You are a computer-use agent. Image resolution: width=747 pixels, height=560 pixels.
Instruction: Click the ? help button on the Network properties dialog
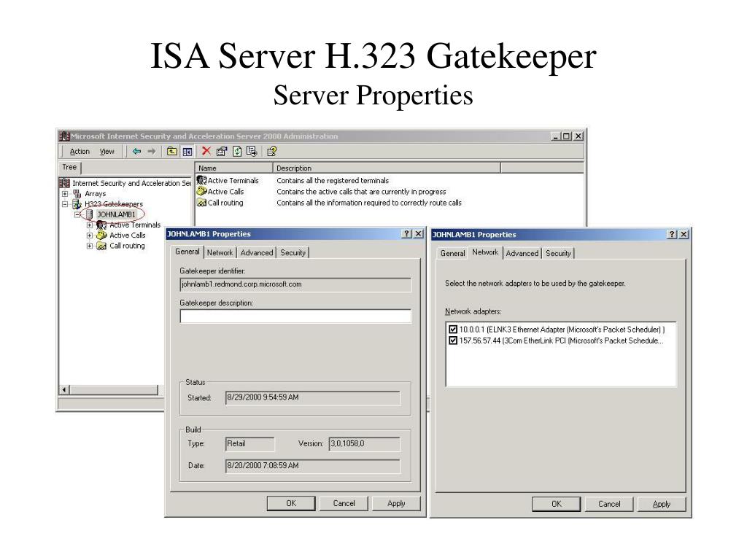coord(672,234)
